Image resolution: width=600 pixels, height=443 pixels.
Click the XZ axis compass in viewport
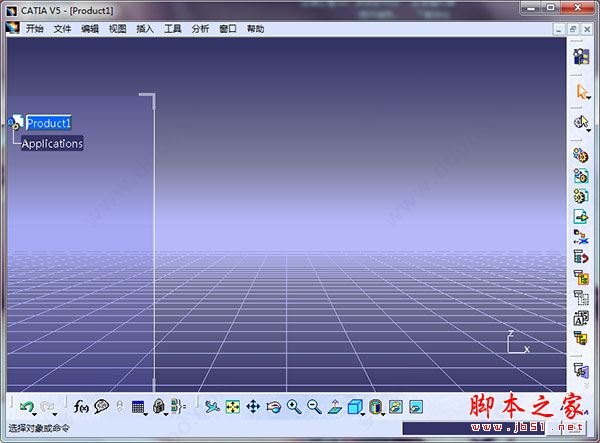click(518, 343)
